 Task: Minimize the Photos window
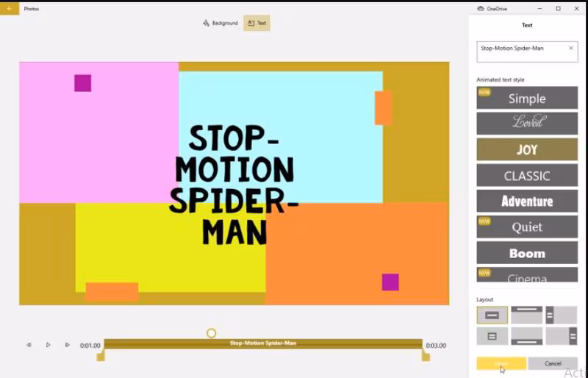pos(540,8)
